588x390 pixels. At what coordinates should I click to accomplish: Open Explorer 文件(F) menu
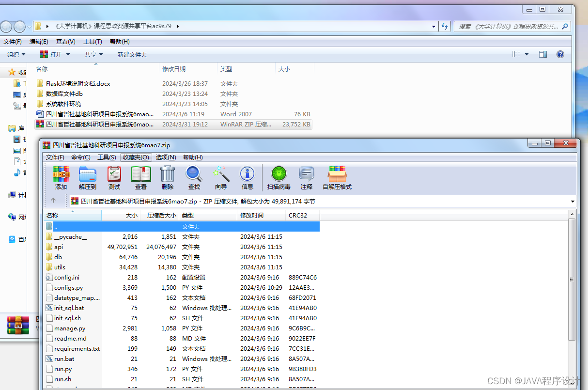click(x=13, y=42)
